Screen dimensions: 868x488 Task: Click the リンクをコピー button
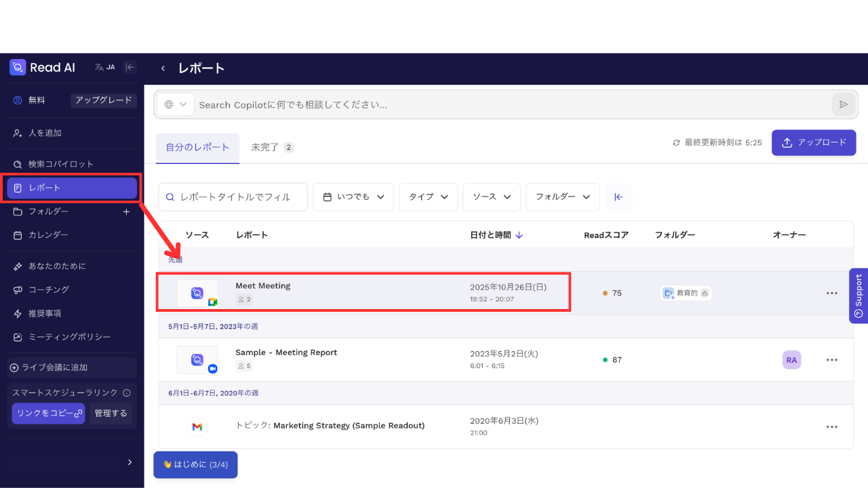tap(48, 413)
